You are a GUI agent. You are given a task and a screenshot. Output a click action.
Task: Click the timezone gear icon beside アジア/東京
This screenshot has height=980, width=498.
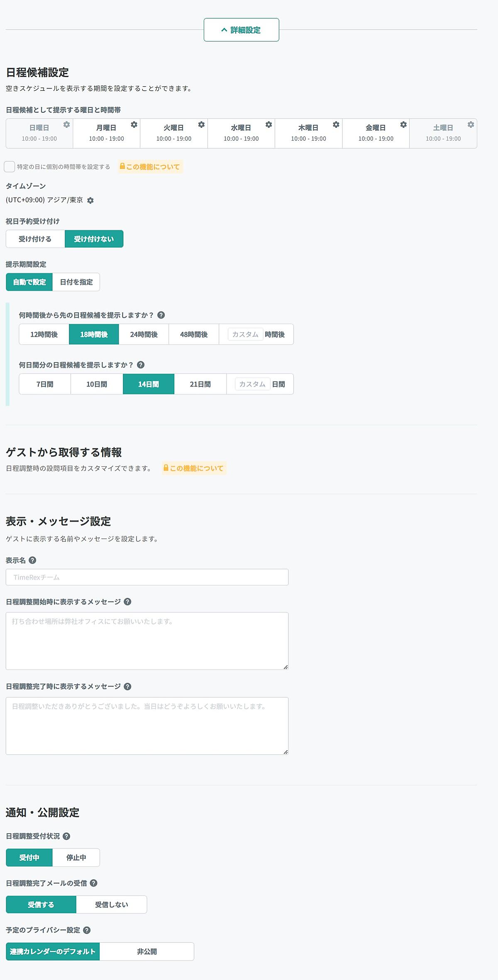tap(90, 200)
